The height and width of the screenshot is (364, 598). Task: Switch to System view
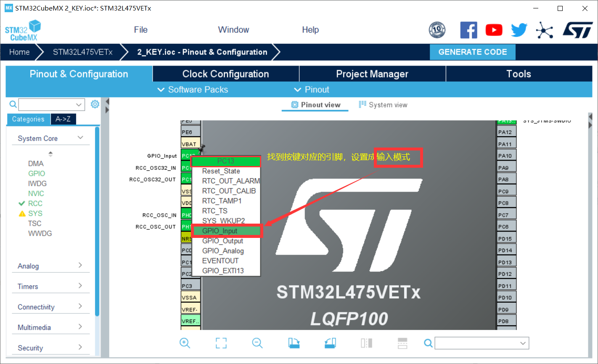point(383,105)
